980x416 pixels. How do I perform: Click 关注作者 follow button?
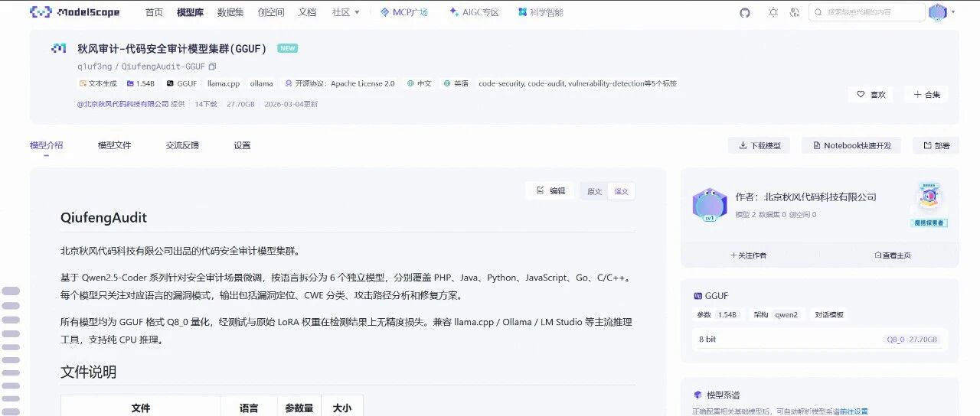pos(749,255)
